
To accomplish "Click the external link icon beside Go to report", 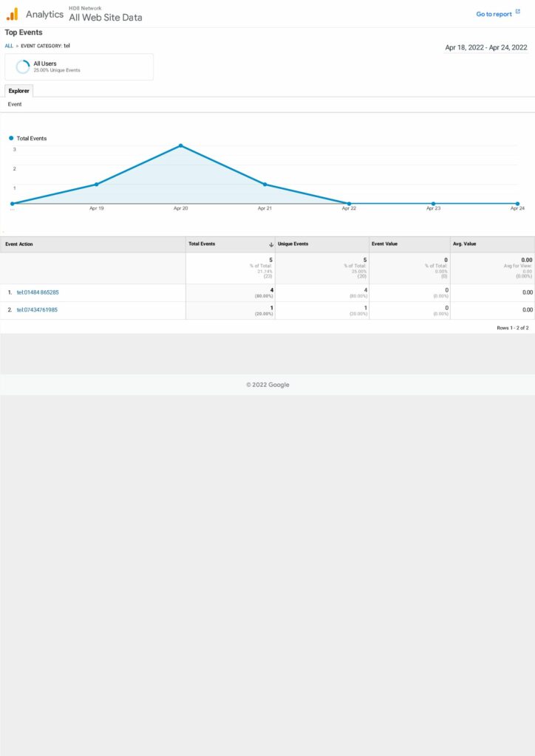I will [518, 13].
